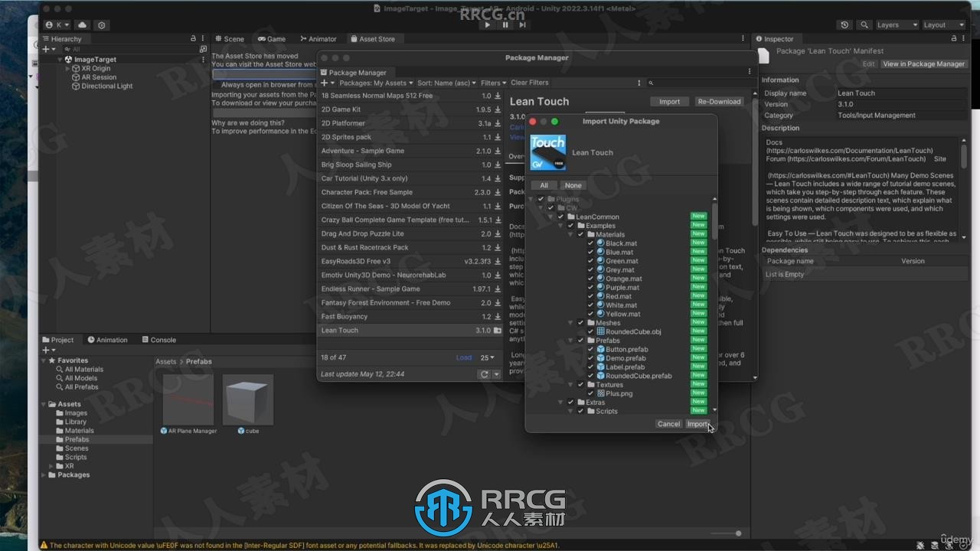980x551 pixels.
Task: Select Directional Light in Hierarchy
Action: (107, 86)
